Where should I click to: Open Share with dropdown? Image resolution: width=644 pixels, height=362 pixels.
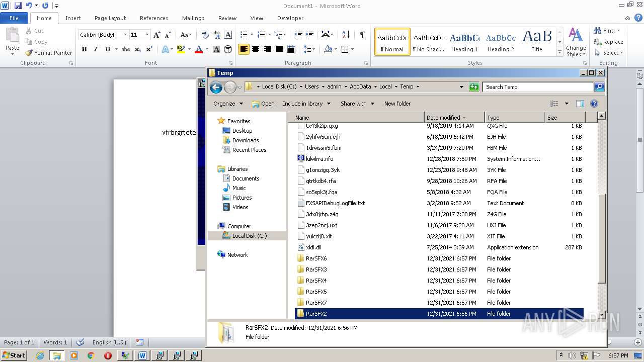[357, 104]
